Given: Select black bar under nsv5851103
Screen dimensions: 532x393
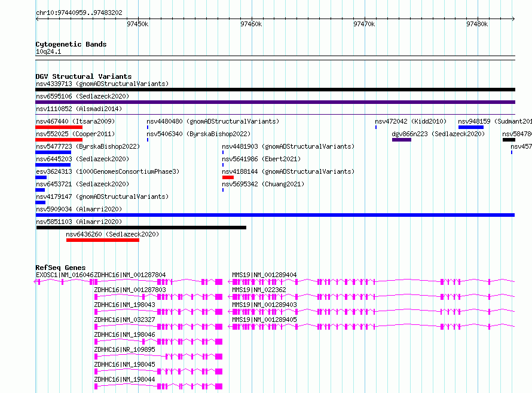Looking at the screenshot, I should coord(141,228).
